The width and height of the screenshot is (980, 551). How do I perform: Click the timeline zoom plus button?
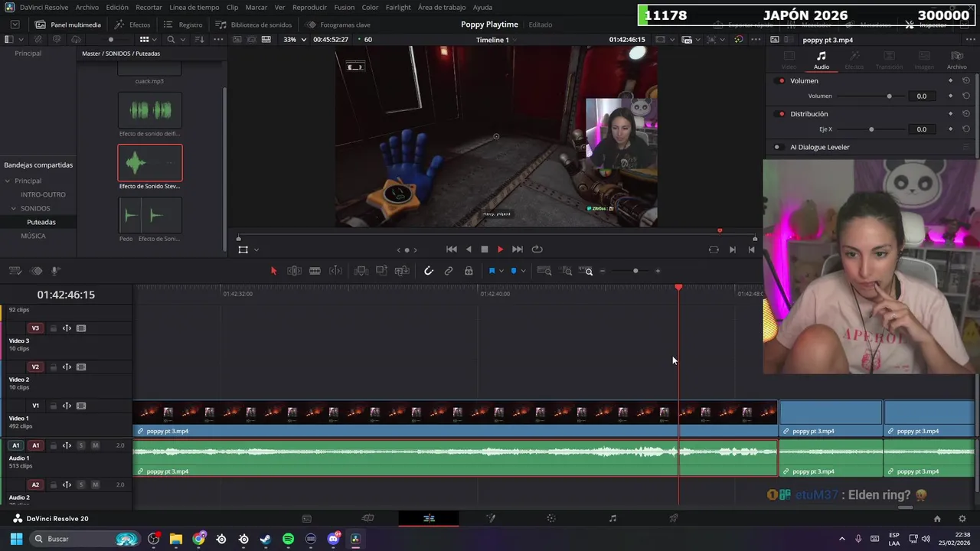(658, 271)
